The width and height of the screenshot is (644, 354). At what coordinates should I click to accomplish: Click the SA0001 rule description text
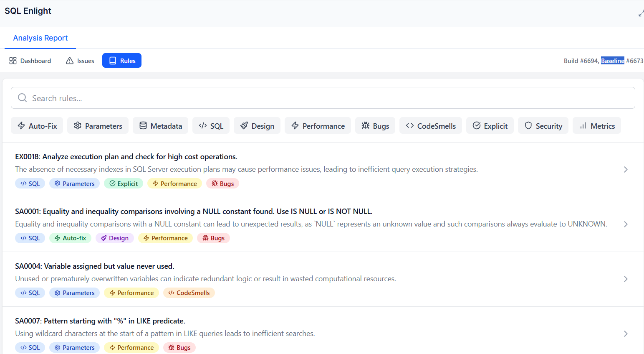311,224
